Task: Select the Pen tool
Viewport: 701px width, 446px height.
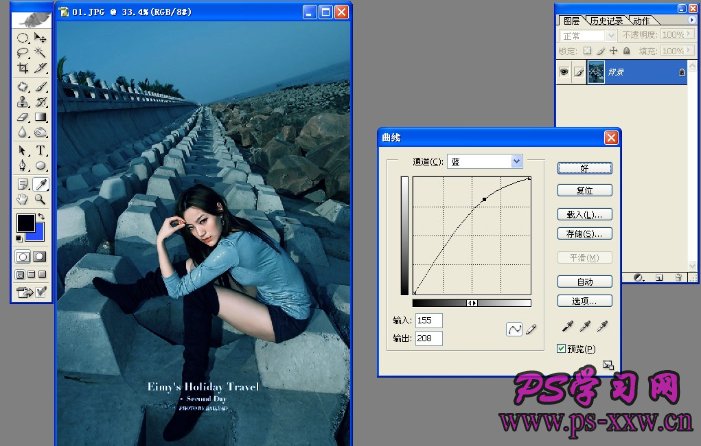Action: click(23, 166)
